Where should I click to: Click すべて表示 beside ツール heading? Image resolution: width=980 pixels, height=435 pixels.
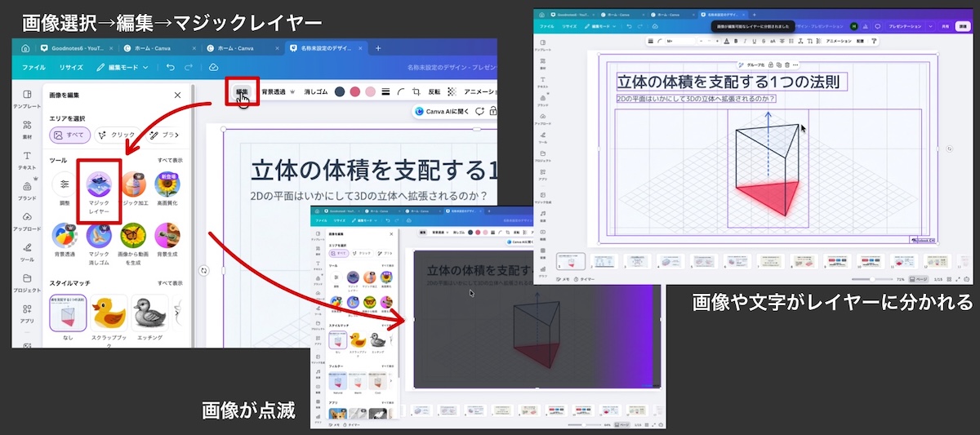click(x=170, y=161)
